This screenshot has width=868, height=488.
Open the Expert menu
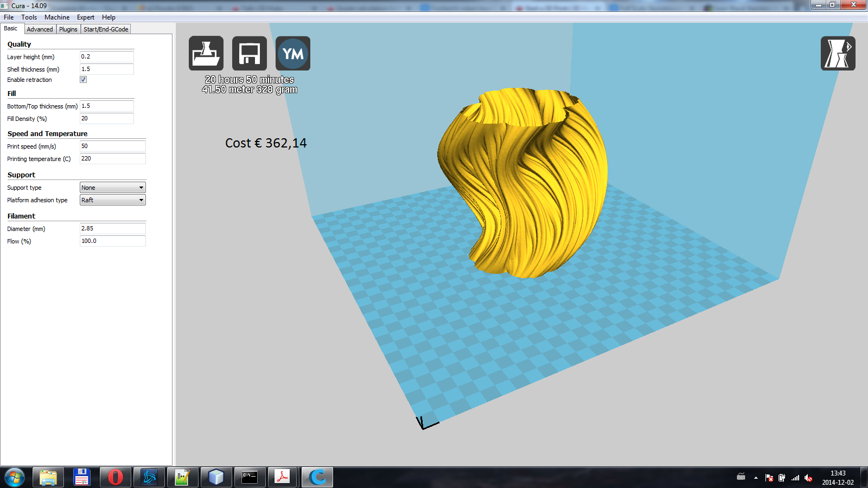click(x=86, y=17)
